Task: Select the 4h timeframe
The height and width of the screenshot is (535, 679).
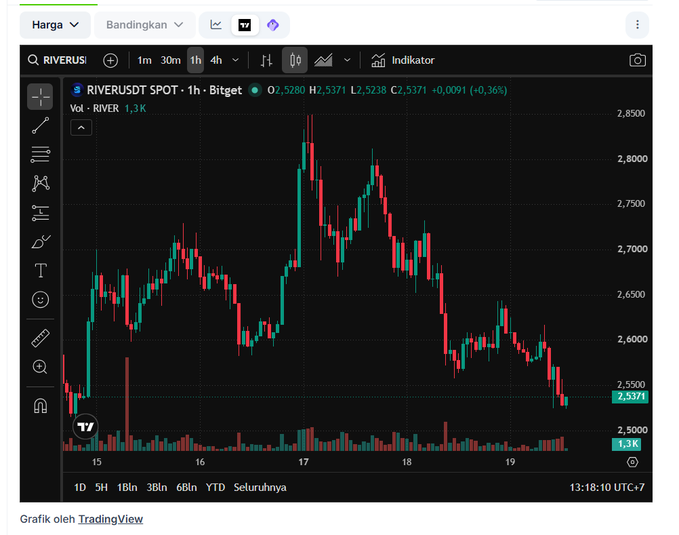Action: (216, 60)
